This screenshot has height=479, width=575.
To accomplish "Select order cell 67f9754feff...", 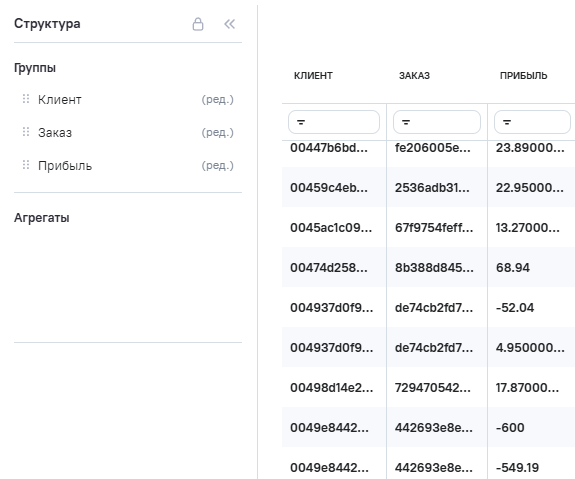I will [437, 227].
